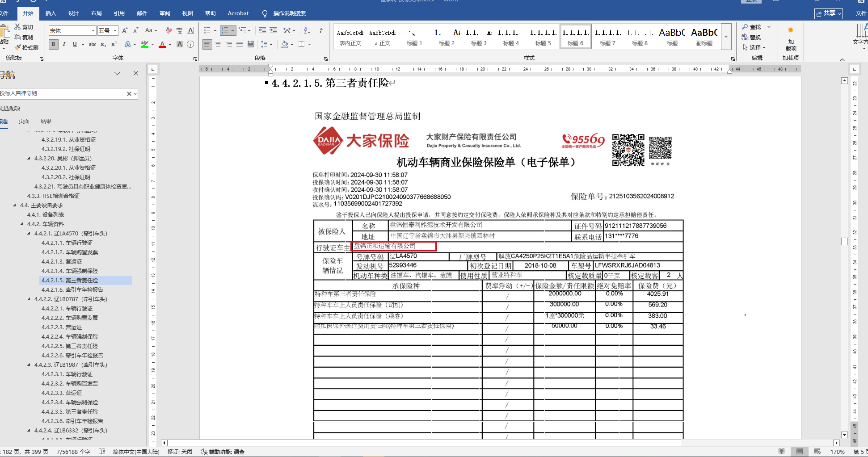The width and height of the screenshot is (868, 457).
Task: Toggle Bold formatting off
Action: pos(54,44)
